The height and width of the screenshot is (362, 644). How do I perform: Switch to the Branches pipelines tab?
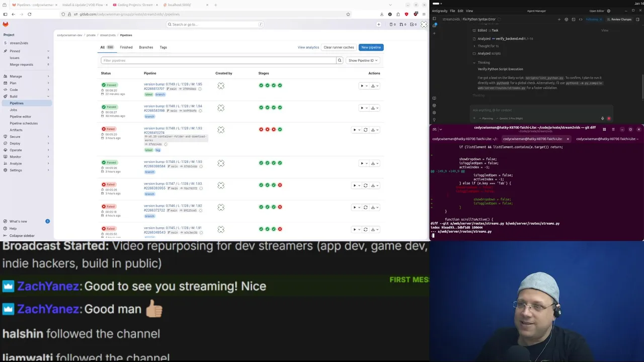146,47
